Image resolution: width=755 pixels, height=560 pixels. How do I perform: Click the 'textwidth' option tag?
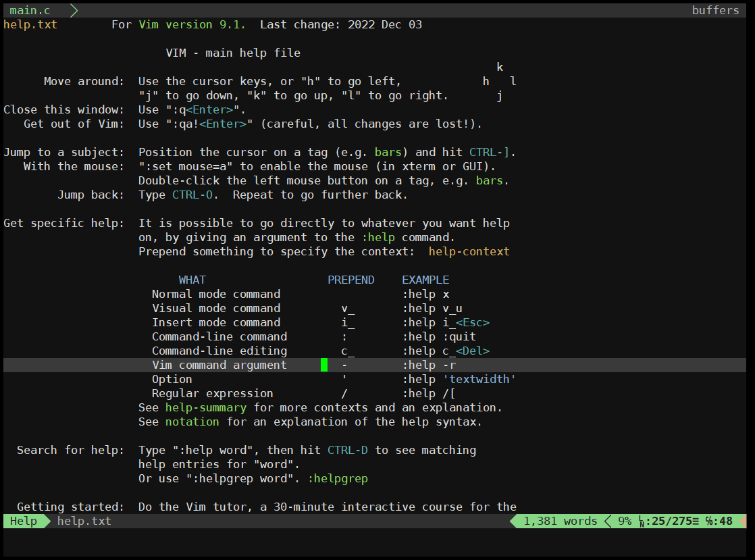click(x=479, y=379)
